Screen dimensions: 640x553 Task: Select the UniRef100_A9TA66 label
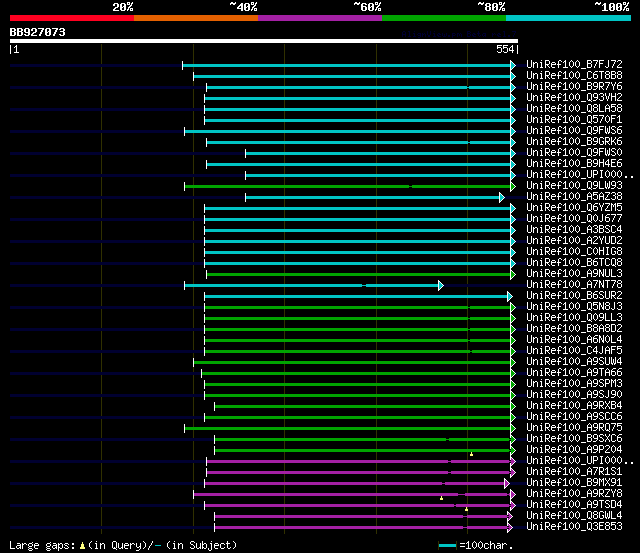tap(574, 373)
